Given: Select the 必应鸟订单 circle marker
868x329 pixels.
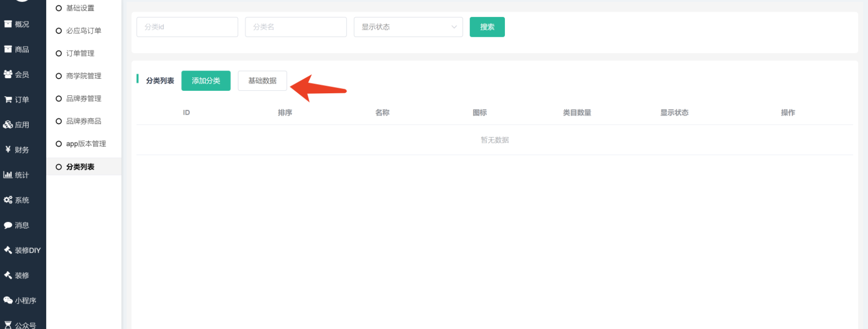Looking at the screenshot, I should coord(59,31).
